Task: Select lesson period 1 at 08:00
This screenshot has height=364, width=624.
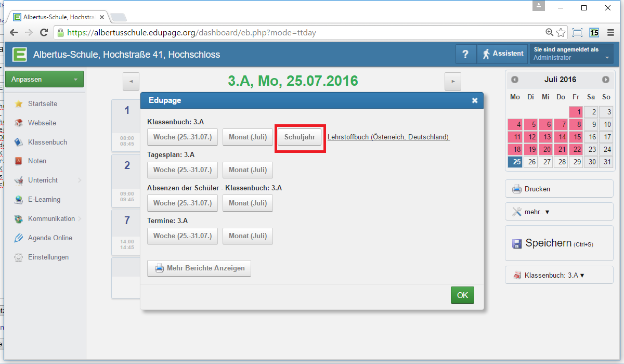Action: pyautogui.click(x=127, y=125)
